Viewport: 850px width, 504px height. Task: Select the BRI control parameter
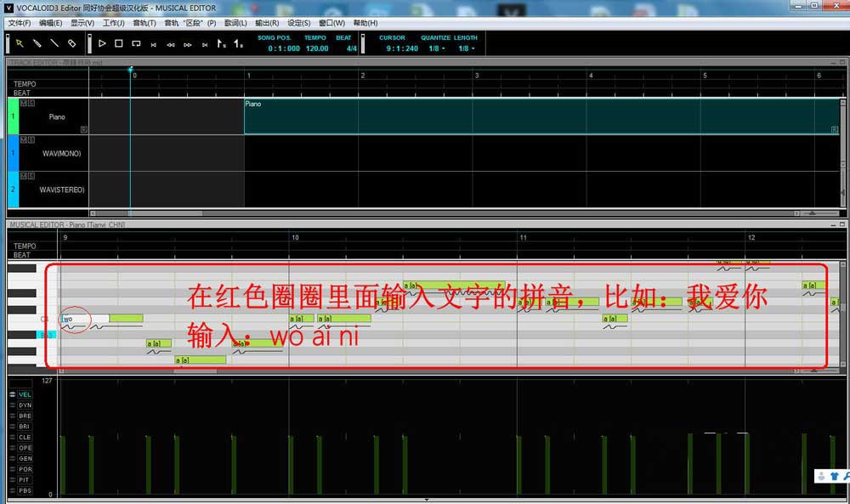[x=25, y=427]
